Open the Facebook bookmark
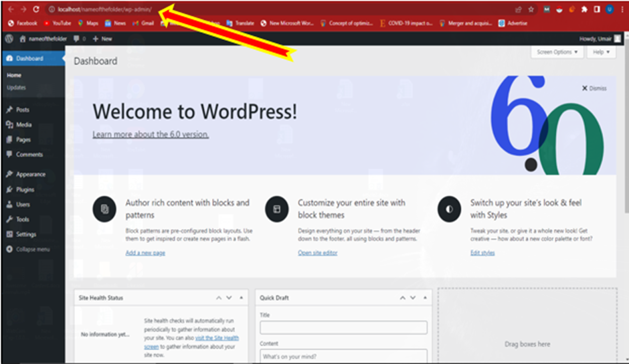629x364 pixels. pos(23,23)
